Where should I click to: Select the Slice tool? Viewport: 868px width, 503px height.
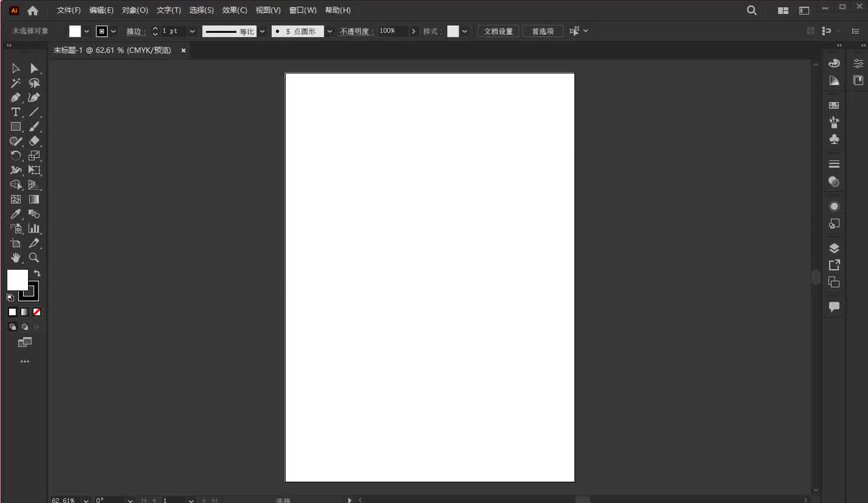point(34,243)
